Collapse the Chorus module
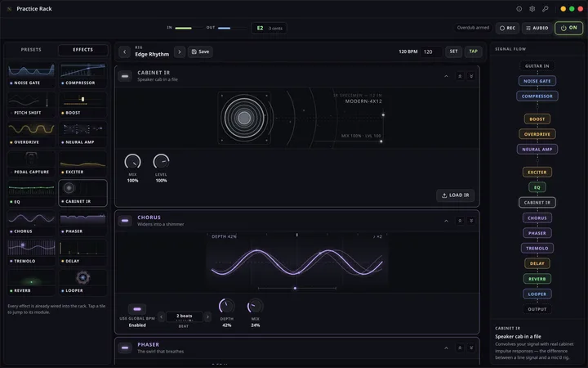 click(x=446, y=221)
